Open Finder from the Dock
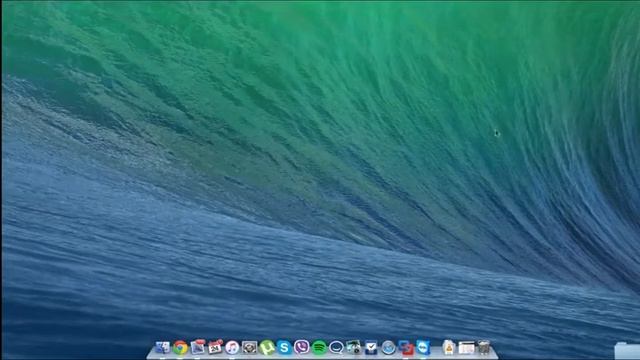The width and height of the screenshot is (640, 360). point(162,347)
